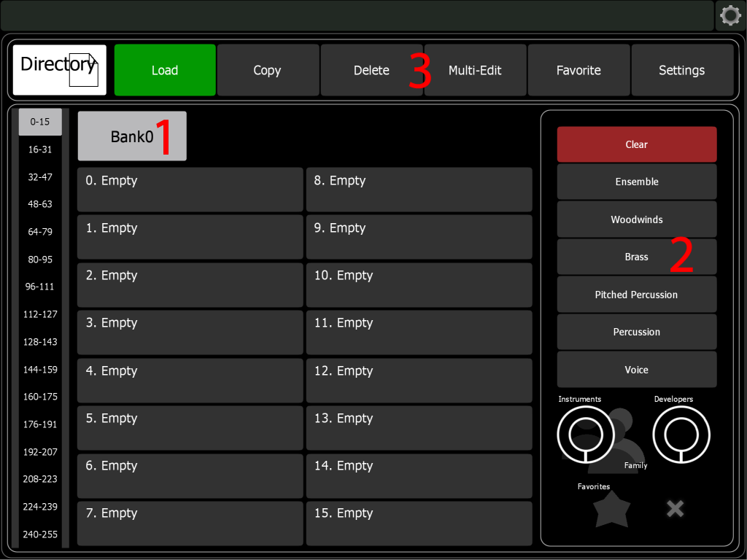Select slot 7. Empty
Screen dimensions: 747x560
tap(190, 524)
